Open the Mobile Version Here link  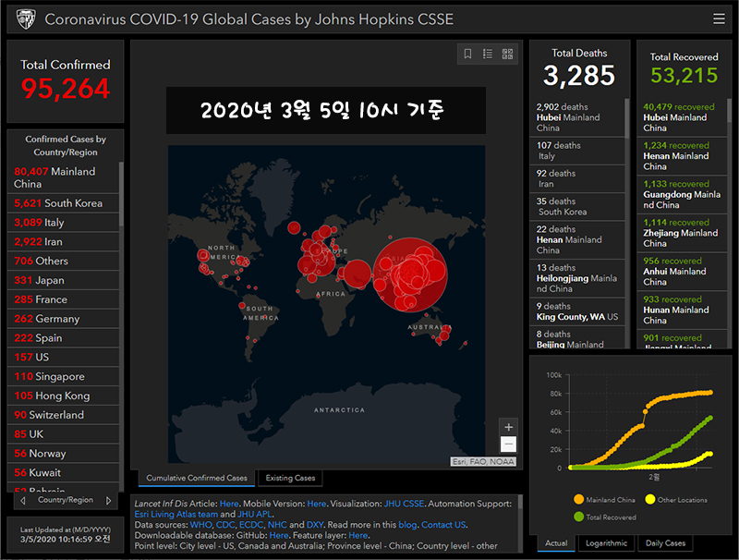[317, 504]
